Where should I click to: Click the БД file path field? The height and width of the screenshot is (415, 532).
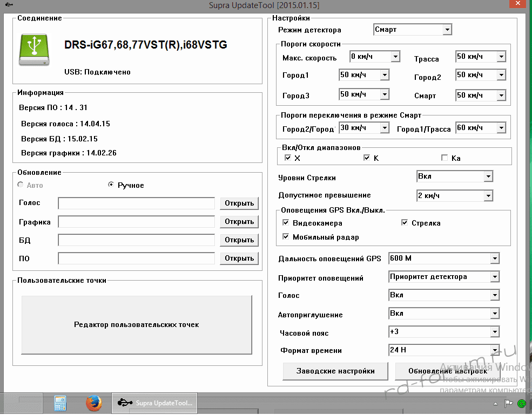tap(137, 240)
